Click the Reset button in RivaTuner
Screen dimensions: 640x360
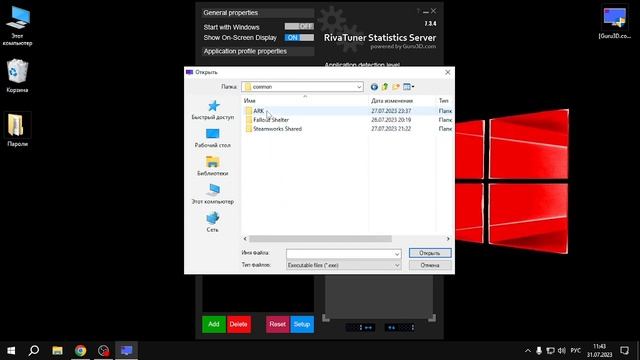278,324
